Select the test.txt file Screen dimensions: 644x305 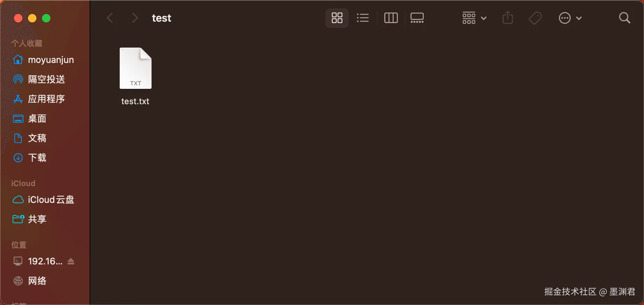tap(135, 77)
